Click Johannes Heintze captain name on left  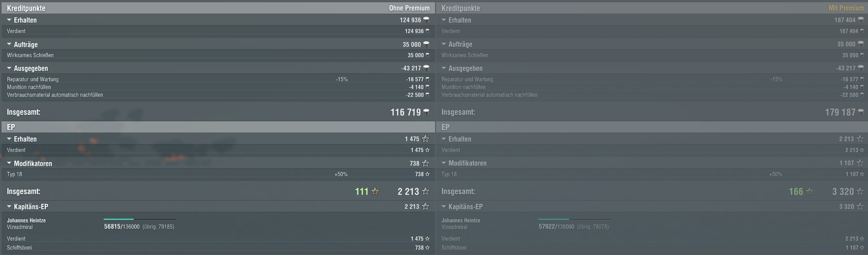coord(26,220)
